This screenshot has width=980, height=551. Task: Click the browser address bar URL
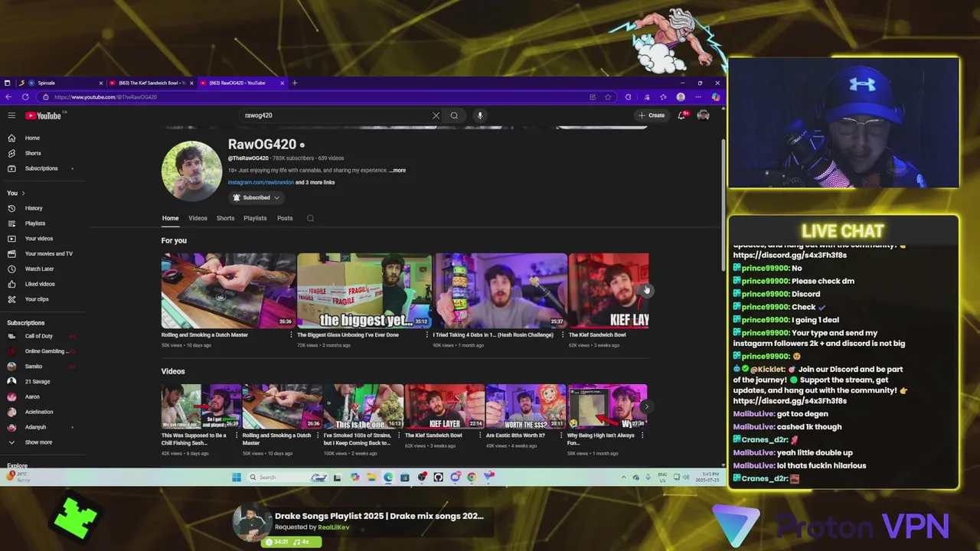(x=106, y=97)
